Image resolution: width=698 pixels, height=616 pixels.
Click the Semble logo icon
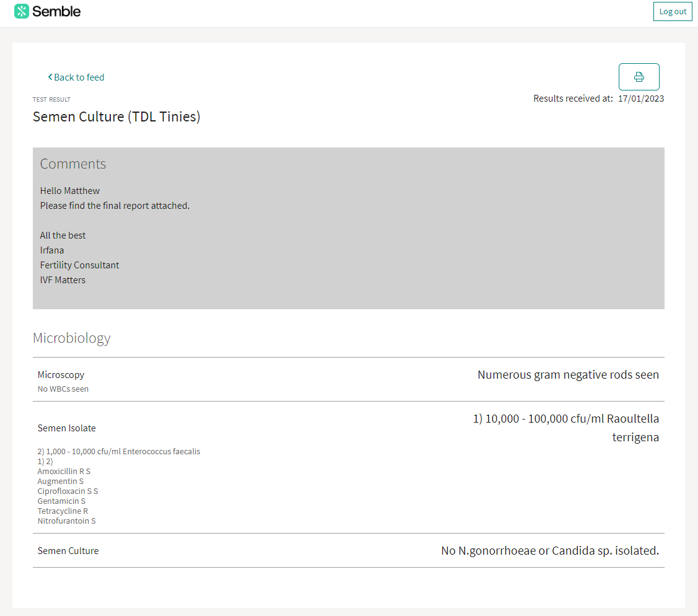pyautogui.click(x=22, y=11)
